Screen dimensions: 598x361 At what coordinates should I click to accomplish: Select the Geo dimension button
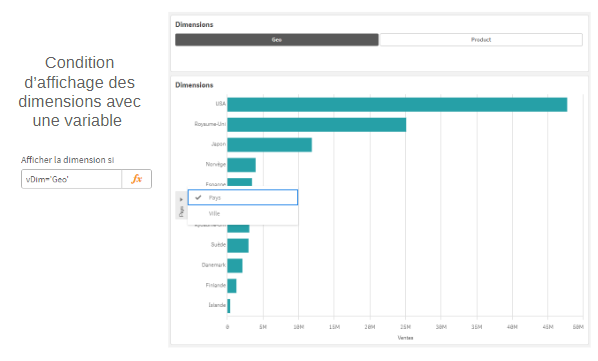(x=277, y=40)
